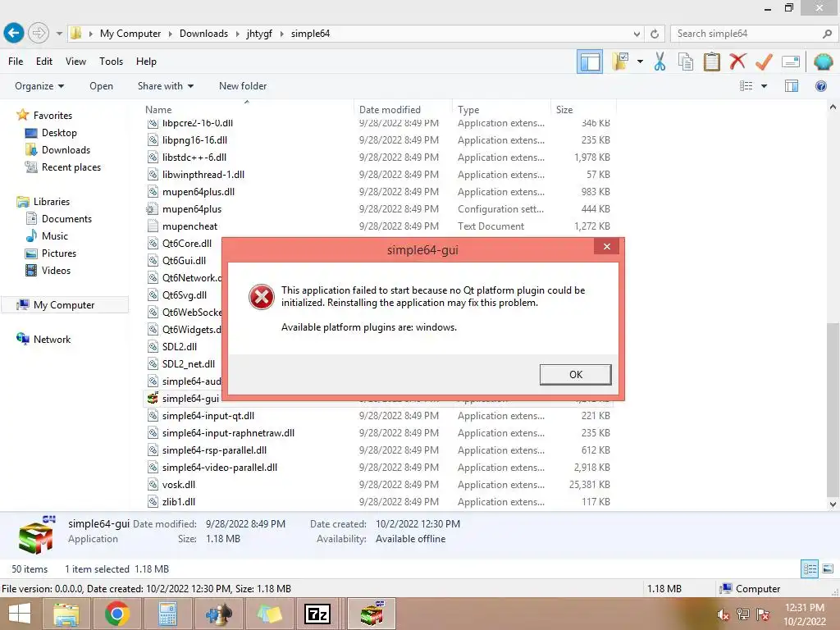Viewport: 840px width, 630px height.
Task: Click the Back navigation arrow
Action: tap(14, 33)
